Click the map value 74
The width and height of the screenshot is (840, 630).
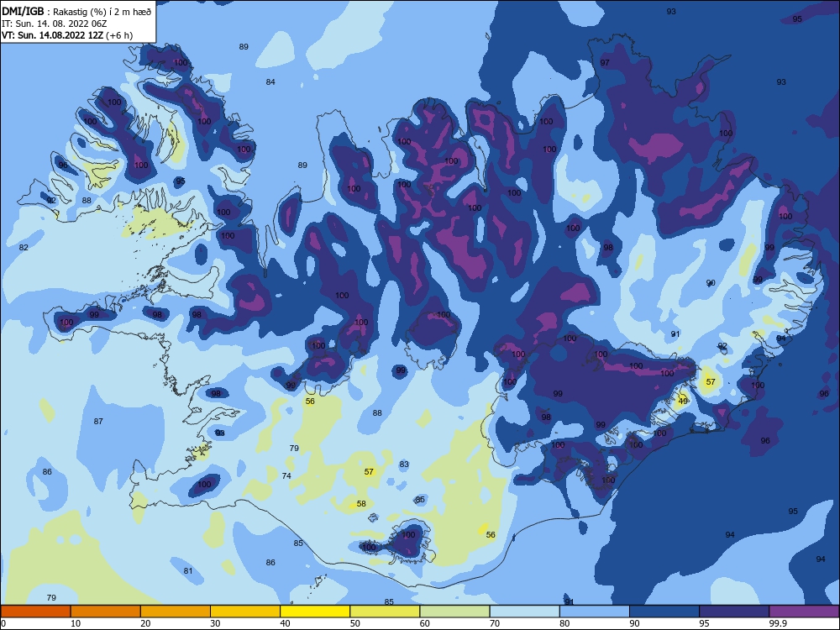click(286, 475)
